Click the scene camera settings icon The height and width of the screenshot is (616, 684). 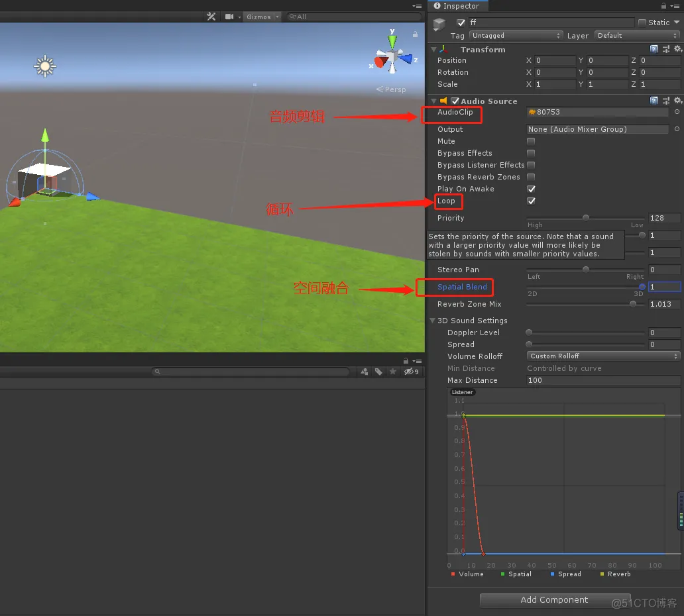(229, 17)
